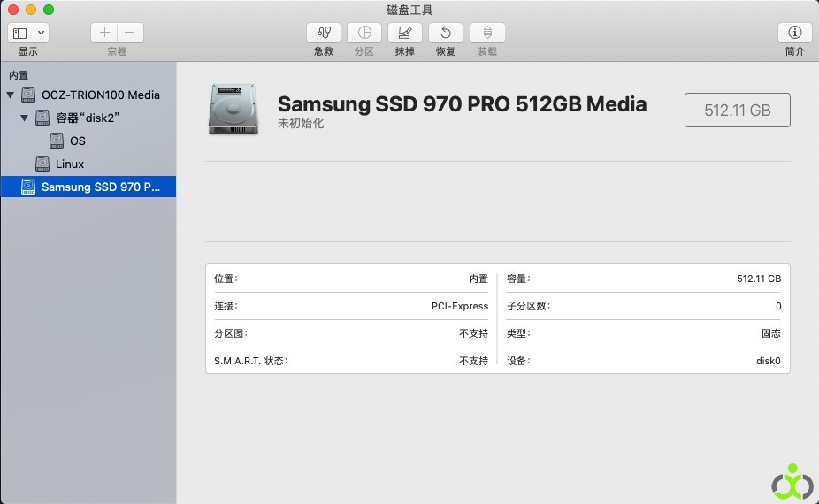Click the remove volume minus button
Image resolution: width=819 pixels, height=504 pixels.
tap(130, 33)
